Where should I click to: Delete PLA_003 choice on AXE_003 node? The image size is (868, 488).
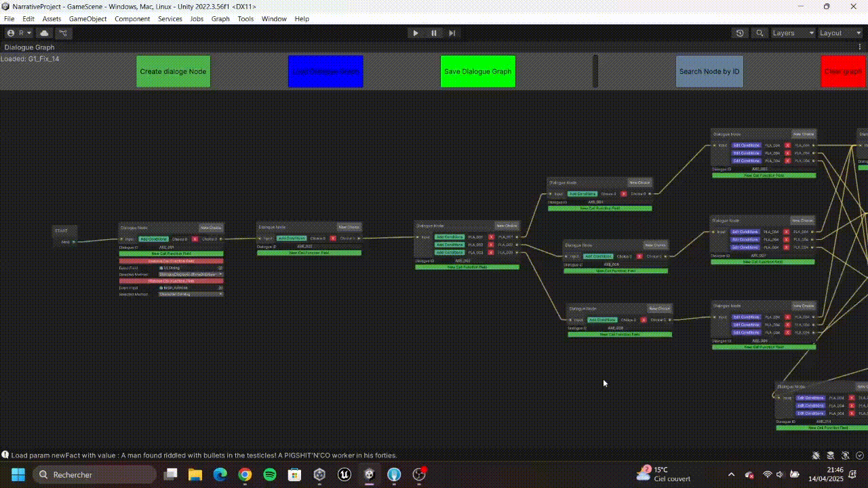491,252
